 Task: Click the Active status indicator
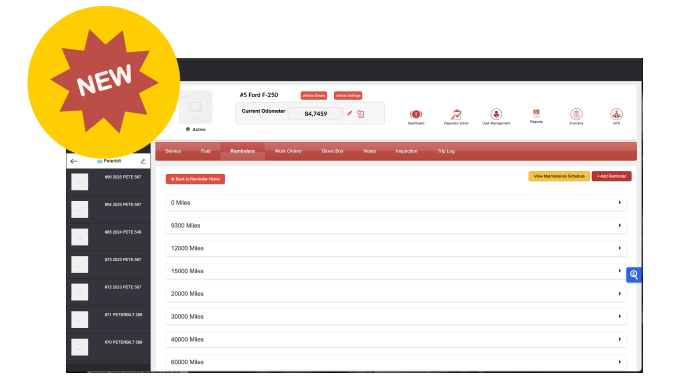coord(196,130)
